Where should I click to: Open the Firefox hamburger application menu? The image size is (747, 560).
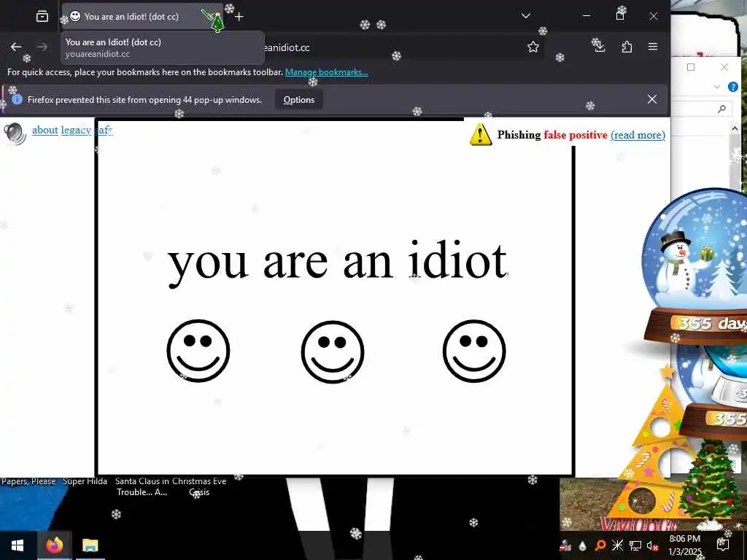click(653, 46)
